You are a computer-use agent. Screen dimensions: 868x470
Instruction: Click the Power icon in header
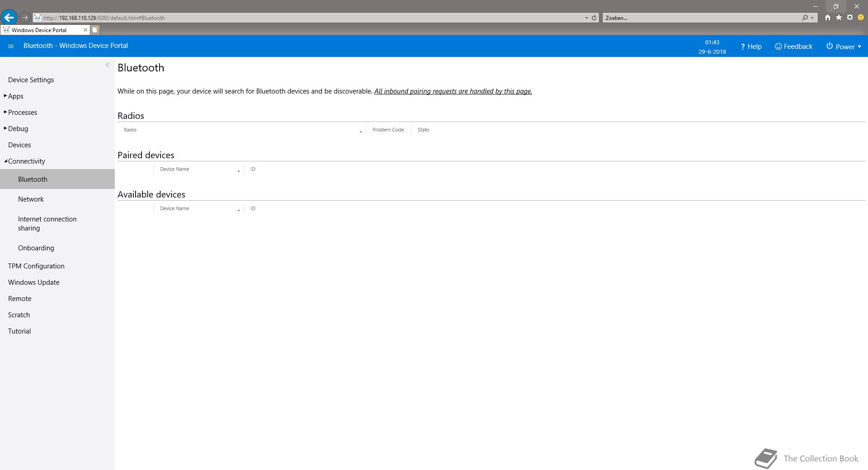[x=830, y=46]
